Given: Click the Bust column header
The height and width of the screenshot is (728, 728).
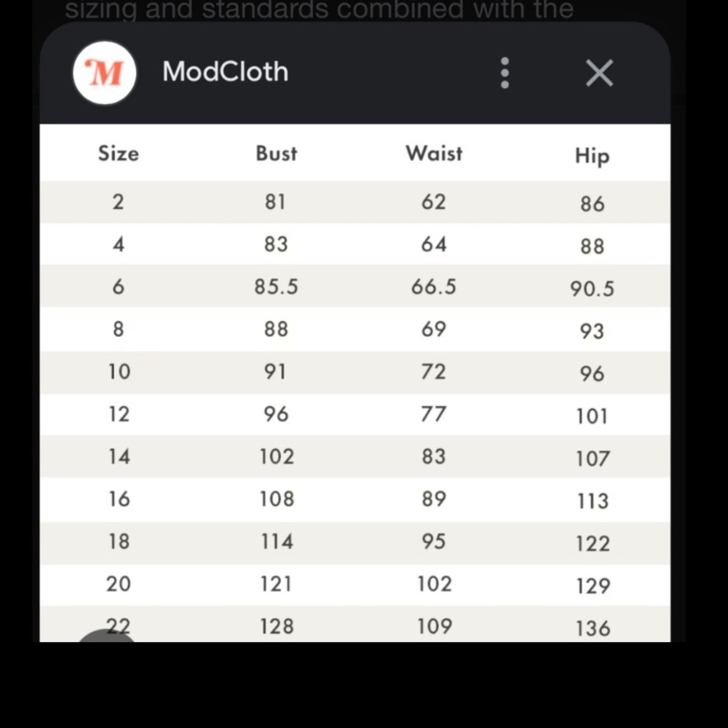Looking at the screenshot, I should tap(277, 154).
